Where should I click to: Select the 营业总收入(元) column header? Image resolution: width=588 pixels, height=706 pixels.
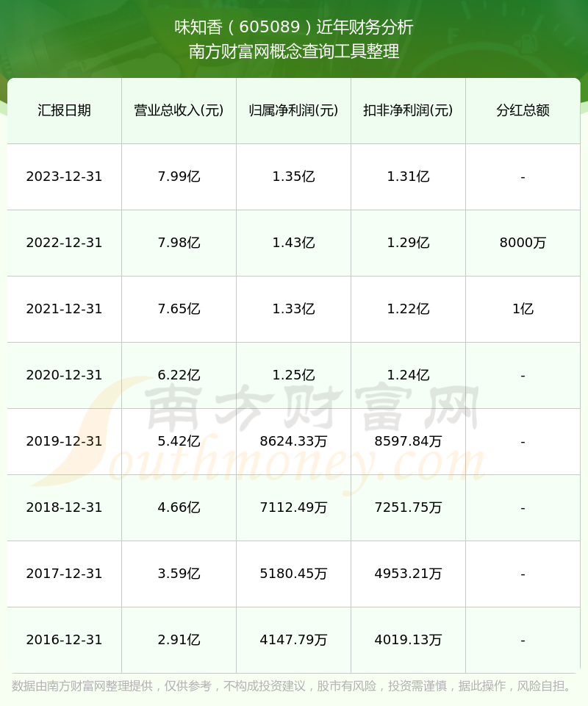pos(179,110)
